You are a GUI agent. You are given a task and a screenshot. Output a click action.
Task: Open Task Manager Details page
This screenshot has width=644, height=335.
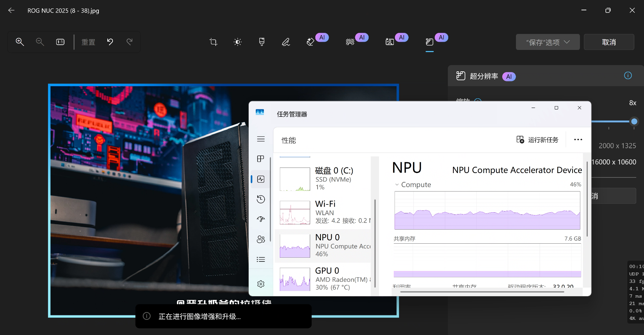click(261, 259)
